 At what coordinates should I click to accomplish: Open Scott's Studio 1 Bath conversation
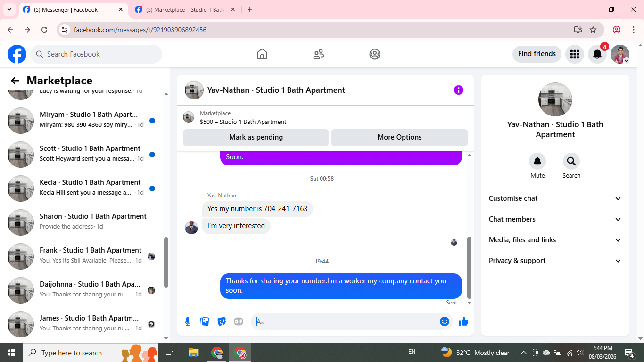[83, 155]
